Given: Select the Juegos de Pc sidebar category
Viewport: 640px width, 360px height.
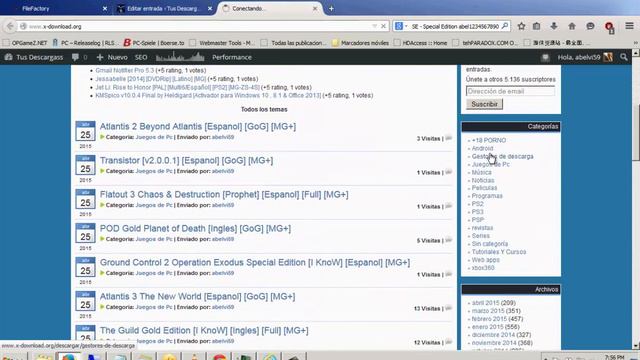Looking at the screenshot, I should coord(491,164).
